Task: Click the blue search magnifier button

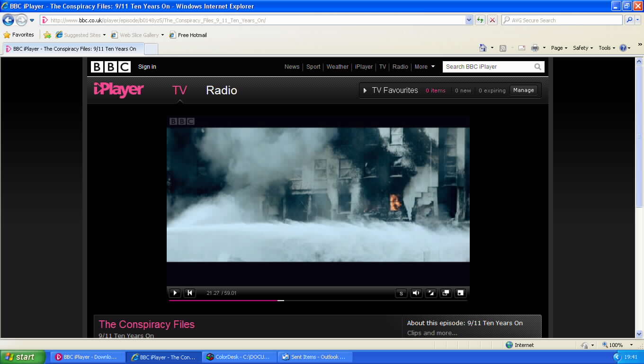Action: click(629, 20)
